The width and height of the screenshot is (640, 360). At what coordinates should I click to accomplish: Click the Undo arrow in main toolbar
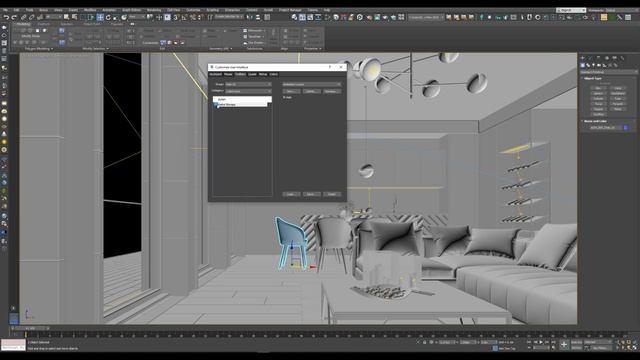pos(7,18)
